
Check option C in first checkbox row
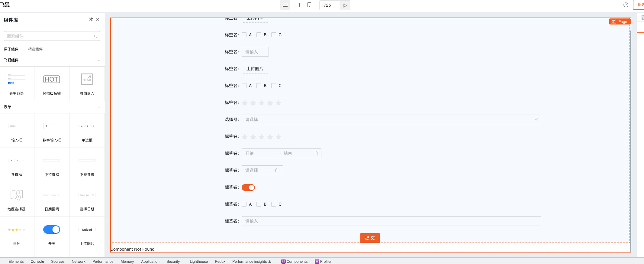tap(274, 35)
